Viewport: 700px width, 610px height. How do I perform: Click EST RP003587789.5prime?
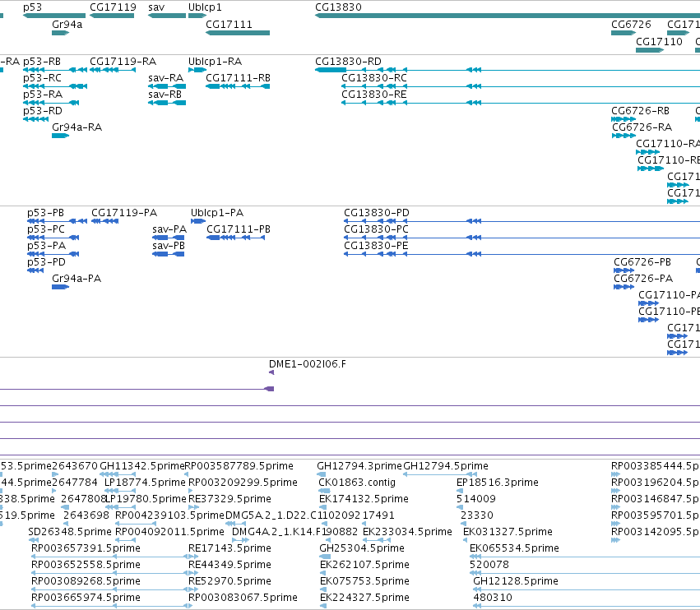[239, 466]
